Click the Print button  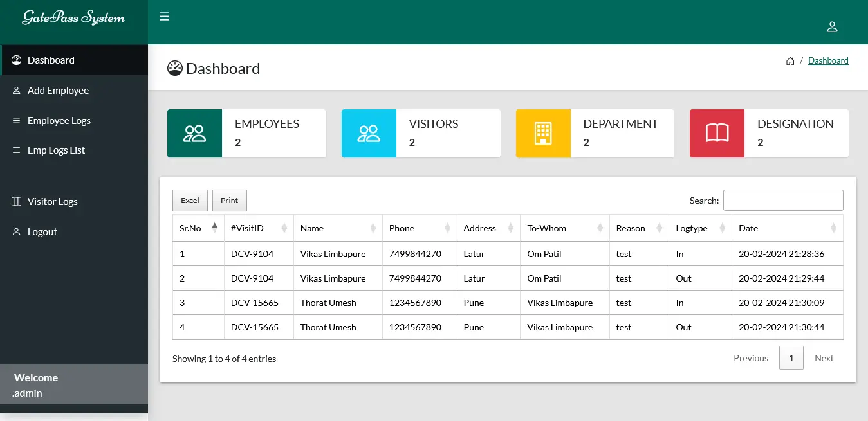pyautogui.click(x=229, y=200)
